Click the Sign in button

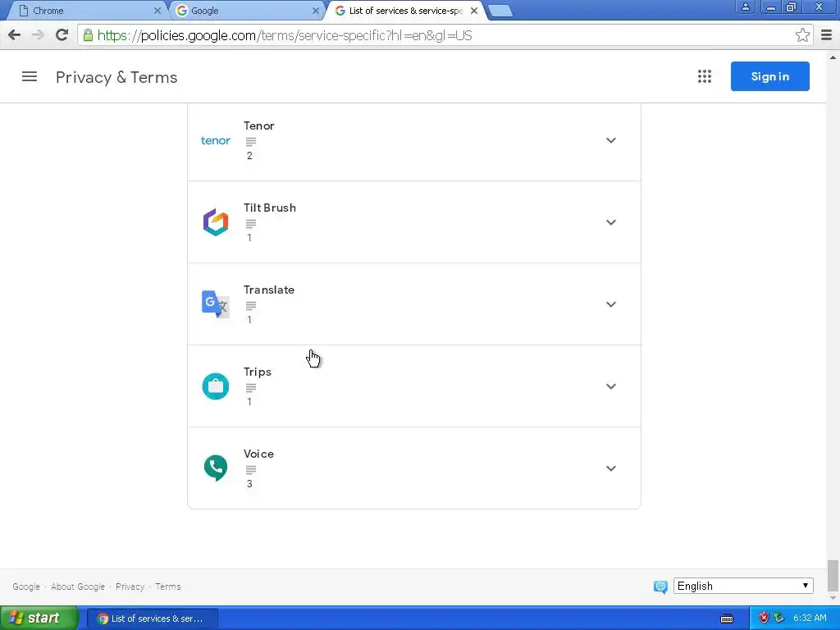[769, 76]
